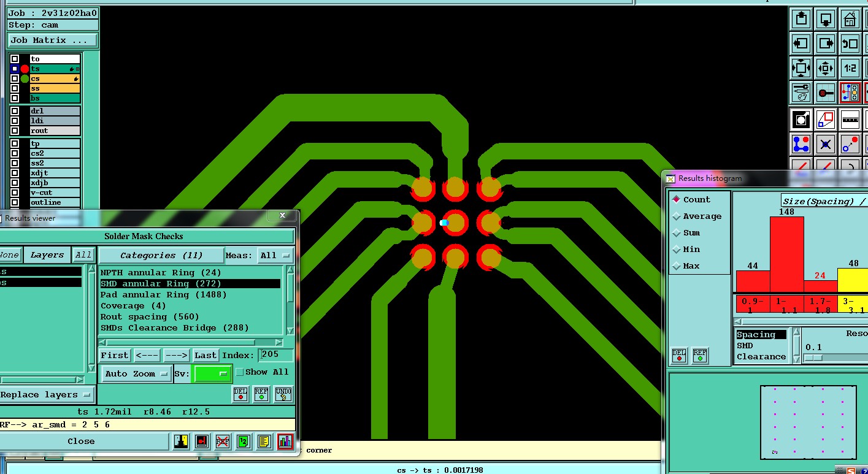Enable the Show All checkbox
Screen dimensions: 868x474
(x=240, y=372)
